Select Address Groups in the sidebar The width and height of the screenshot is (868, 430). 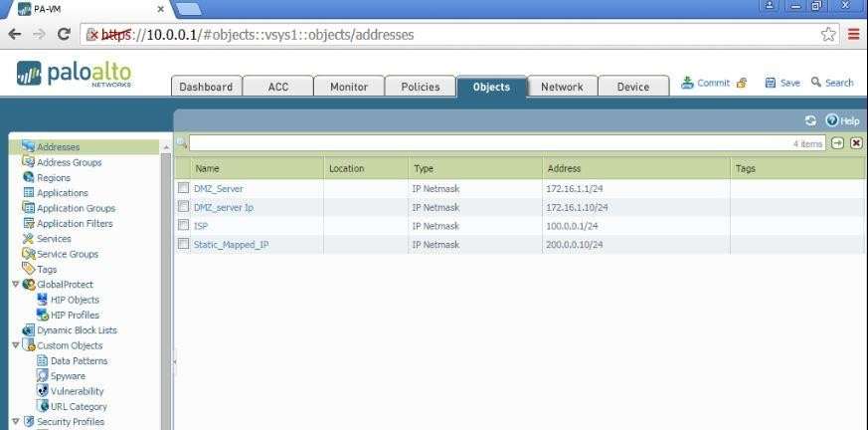coord(69,162)
